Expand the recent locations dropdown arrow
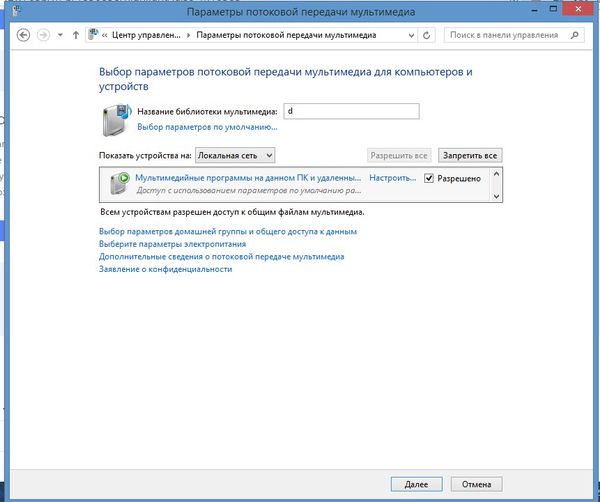The height and width of the screenshot is (502, 600). coord(61,35)
